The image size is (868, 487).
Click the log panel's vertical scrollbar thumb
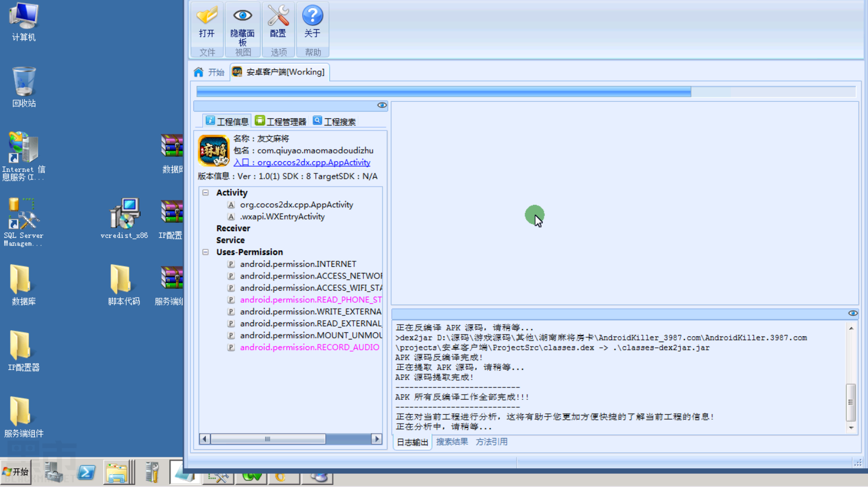(851, 402)
